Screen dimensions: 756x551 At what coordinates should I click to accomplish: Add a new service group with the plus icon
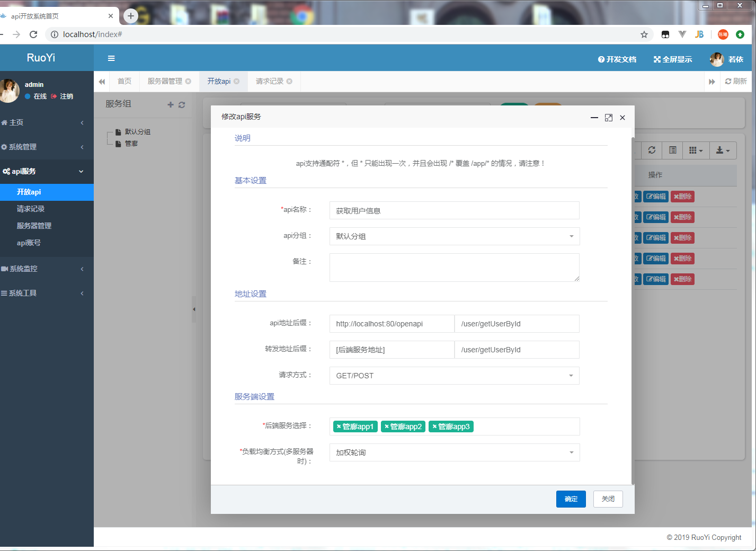click(x=171, y=104)
